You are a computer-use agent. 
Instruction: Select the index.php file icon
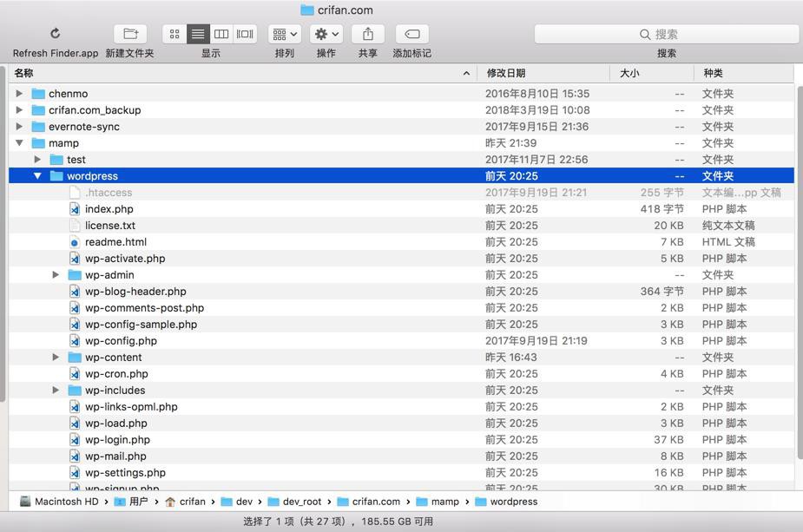click(75, 209)
